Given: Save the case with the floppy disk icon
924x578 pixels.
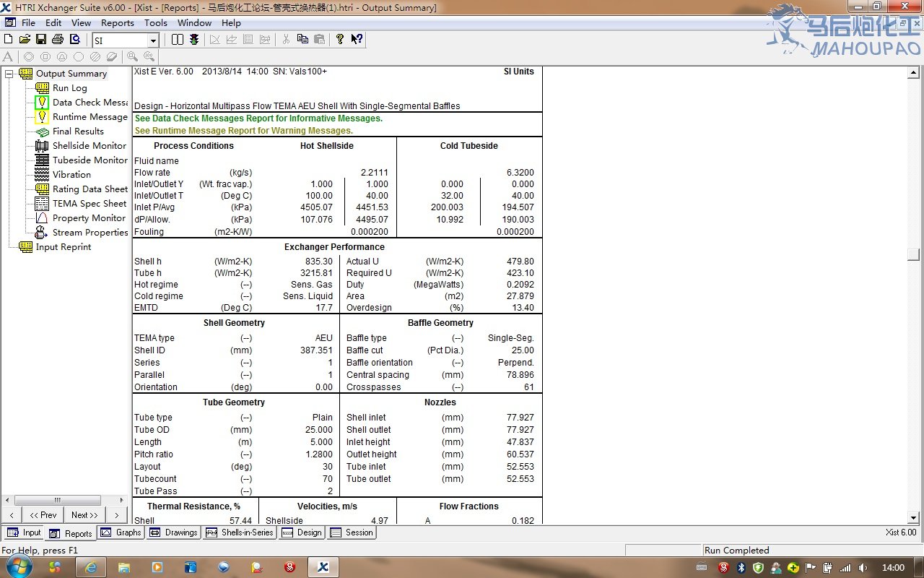Looking at the screenshot, I should pyautogui.click(x=41, y=39).
